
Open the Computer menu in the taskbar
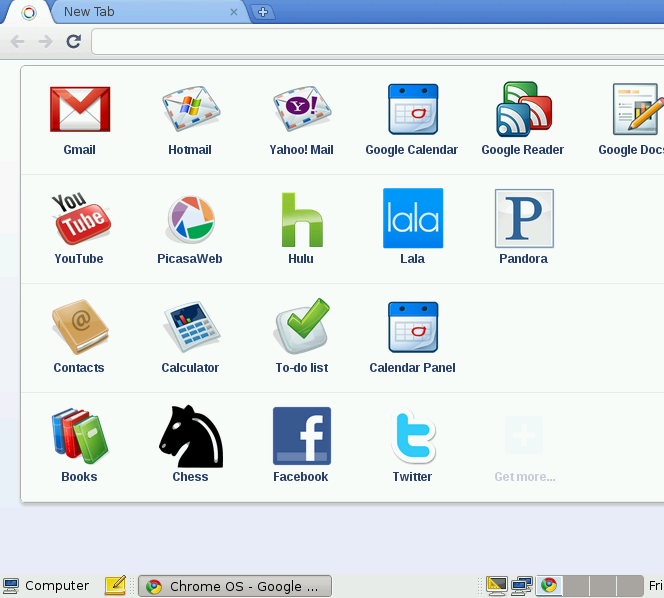tap(46, 586)
